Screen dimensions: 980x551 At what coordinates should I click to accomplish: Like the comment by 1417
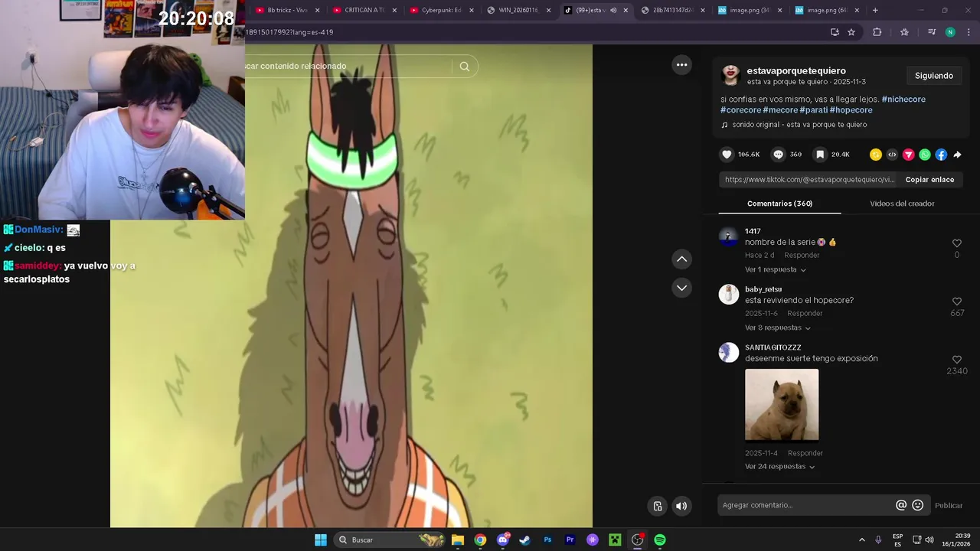click(x=957, y=243)
